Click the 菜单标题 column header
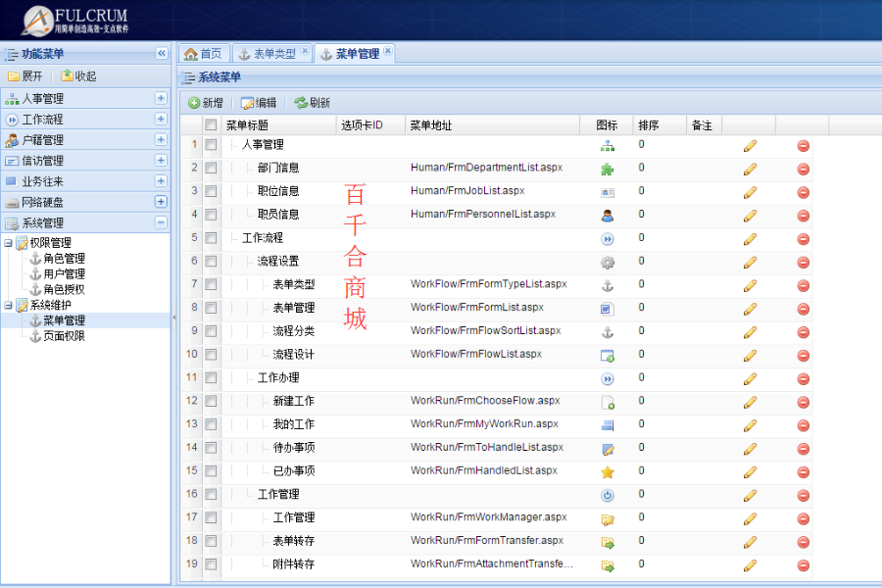This screenshot has width=882, height=588. pos(279,124)
